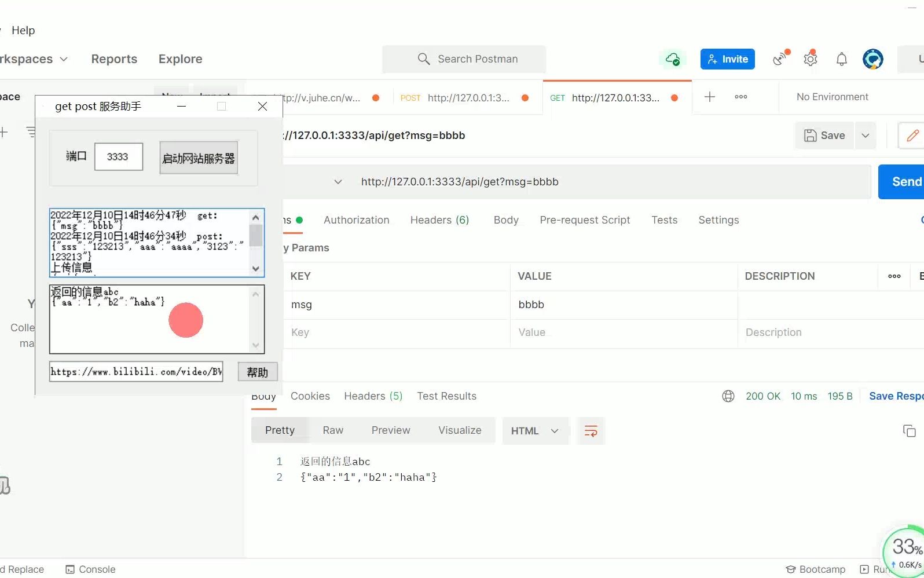924x578 pixels.
Task: Switch to the Authorization tab
Action: click(357, 220)
